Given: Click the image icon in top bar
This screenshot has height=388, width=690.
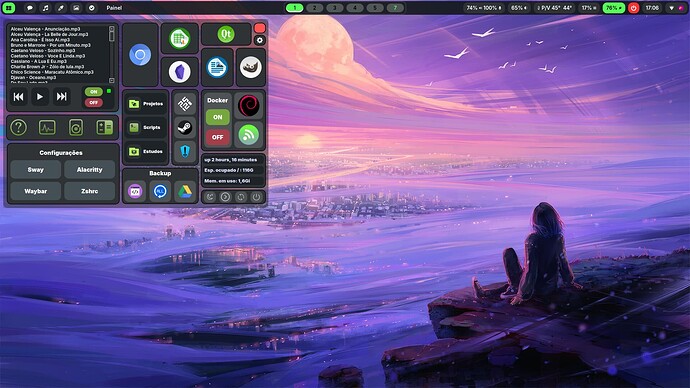Looking at the screenshot, I should pyautogui.click(x=76, y=8).
